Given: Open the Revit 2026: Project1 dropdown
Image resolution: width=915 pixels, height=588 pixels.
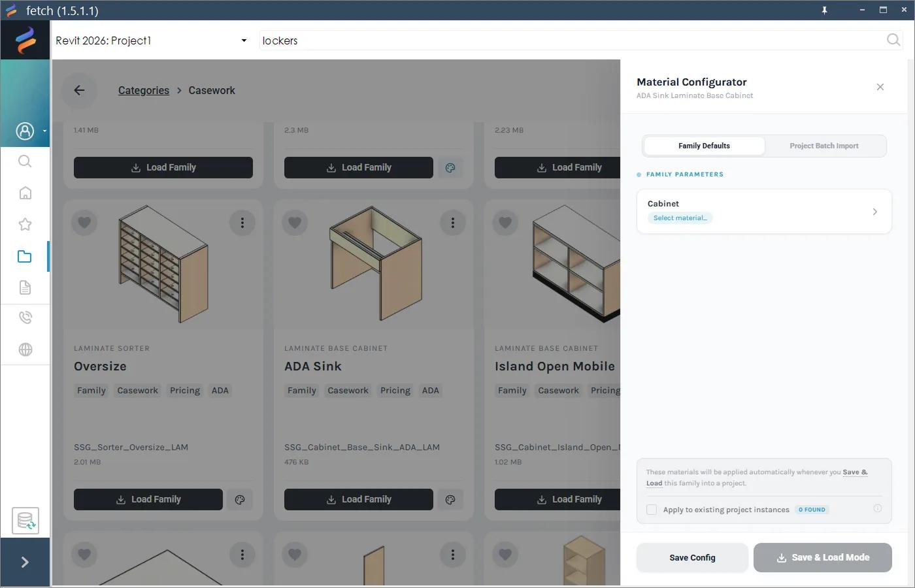Looking at the screenshot, I should click(x=152, y=41).
